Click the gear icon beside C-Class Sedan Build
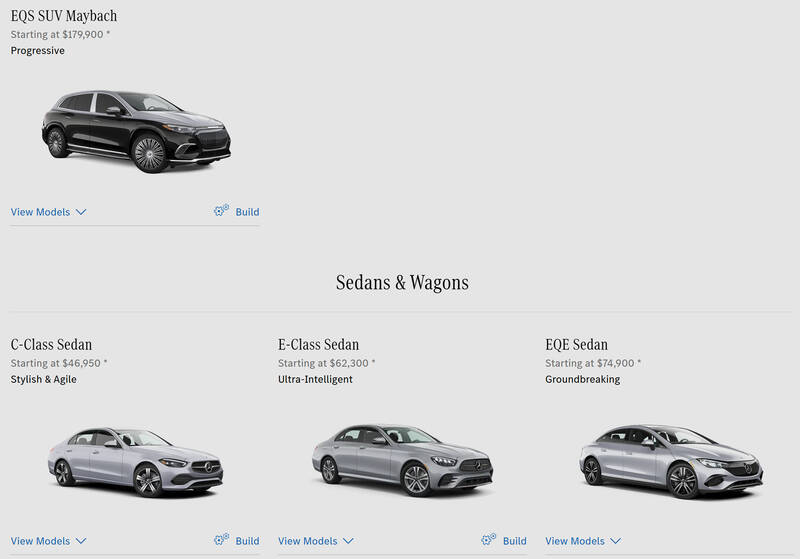Image resolution: width=800 pixels, height=559 pixels. point(221,539)
